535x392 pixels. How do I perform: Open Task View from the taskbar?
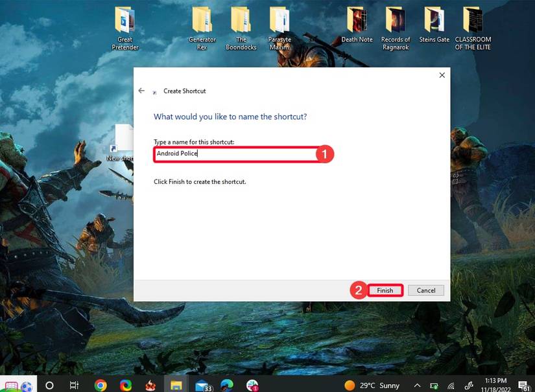coord(75,385)
